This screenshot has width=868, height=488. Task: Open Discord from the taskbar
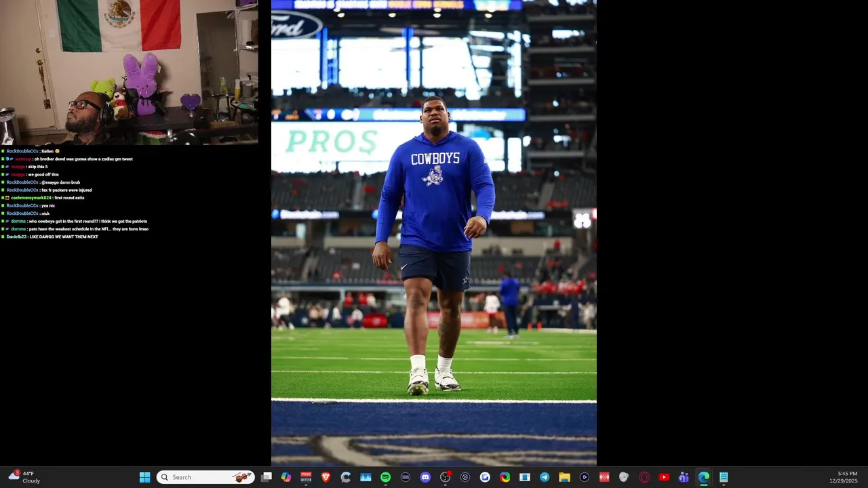425,477
